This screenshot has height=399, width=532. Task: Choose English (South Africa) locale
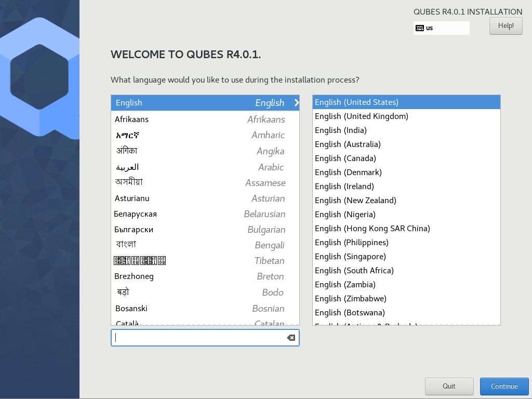click(x=406, y=271)
